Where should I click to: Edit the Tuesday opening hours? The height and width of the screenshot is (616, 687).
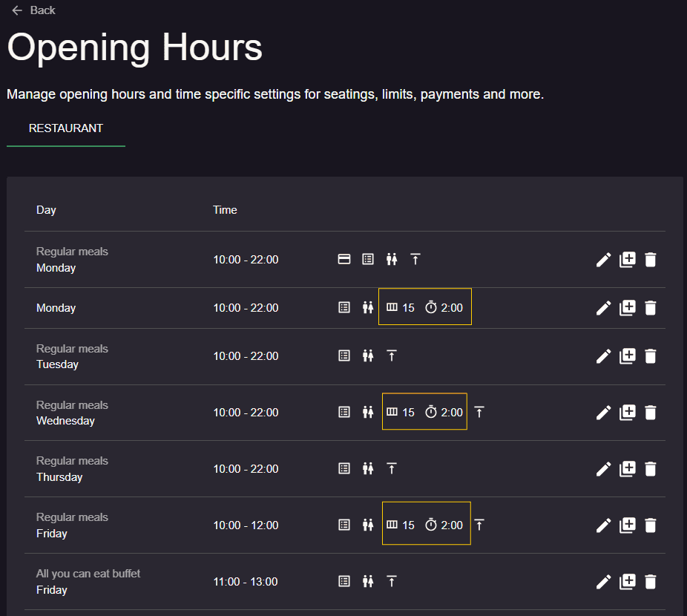coord(603,356)
